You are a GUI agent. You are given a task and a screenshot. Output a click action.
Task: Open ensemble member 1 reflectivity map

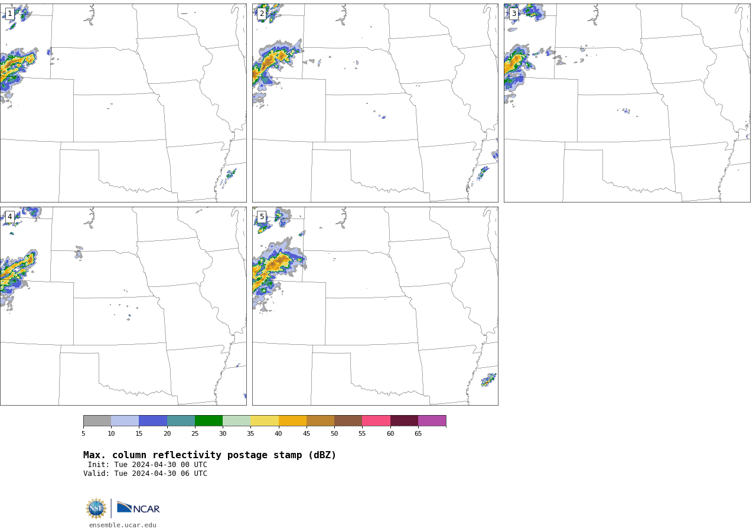click(123, 103)
